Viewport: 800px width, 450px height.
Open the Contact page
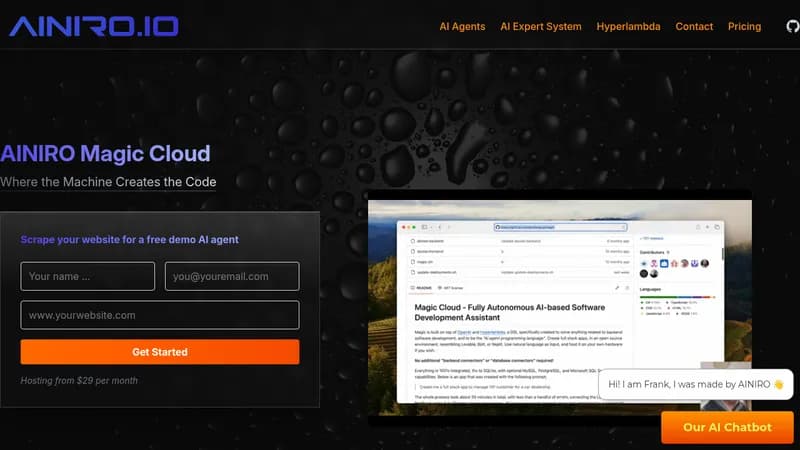tap(694, 27)
